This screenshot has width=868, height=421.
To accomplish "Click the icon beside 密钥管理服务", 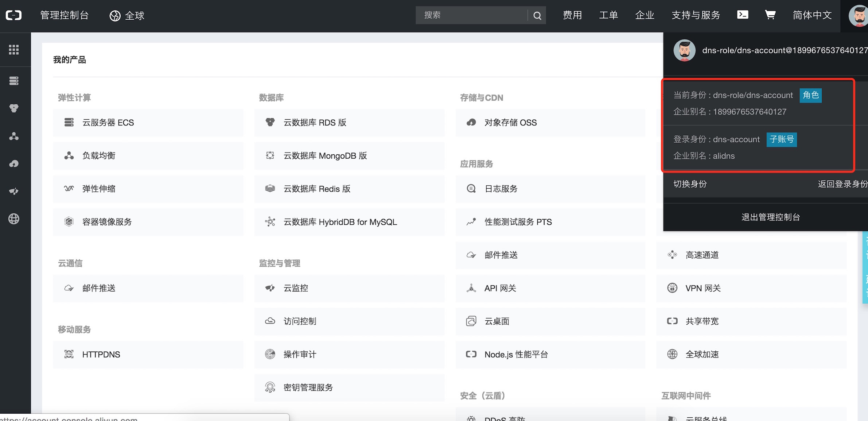I will pyautogui.click(x=270, y=387).
